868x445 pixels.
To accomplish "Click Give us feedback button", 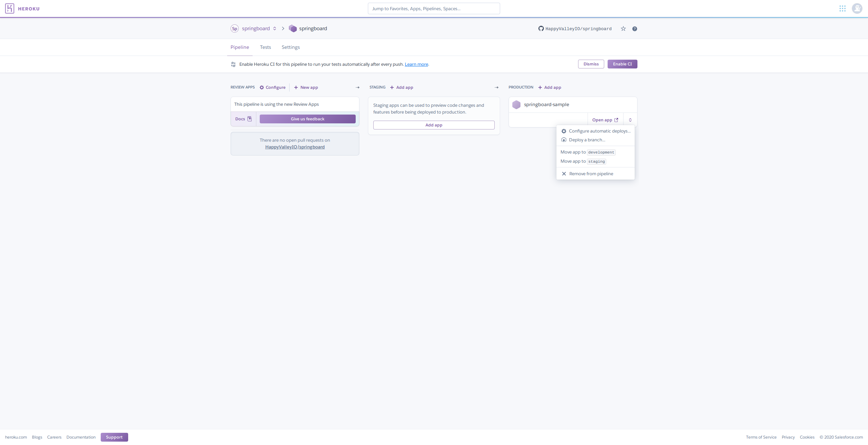I will coord(308,119).
